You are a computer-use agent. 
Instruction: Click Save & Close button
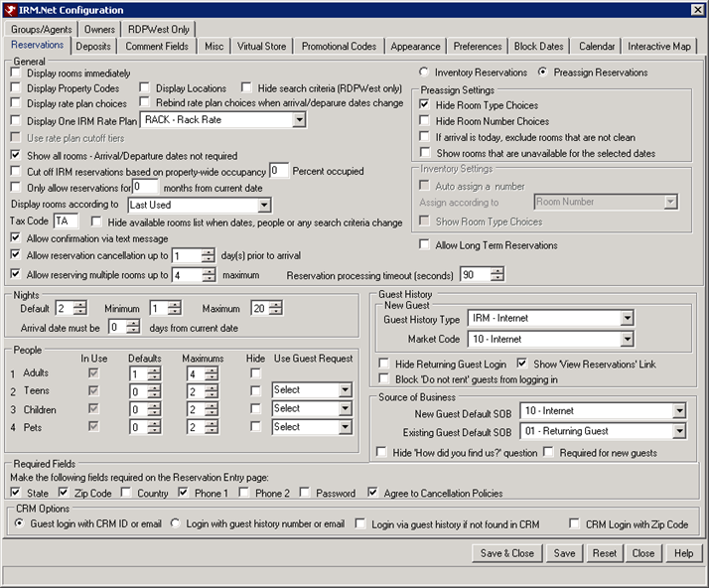pyautogui.click(x=506, y=553)
